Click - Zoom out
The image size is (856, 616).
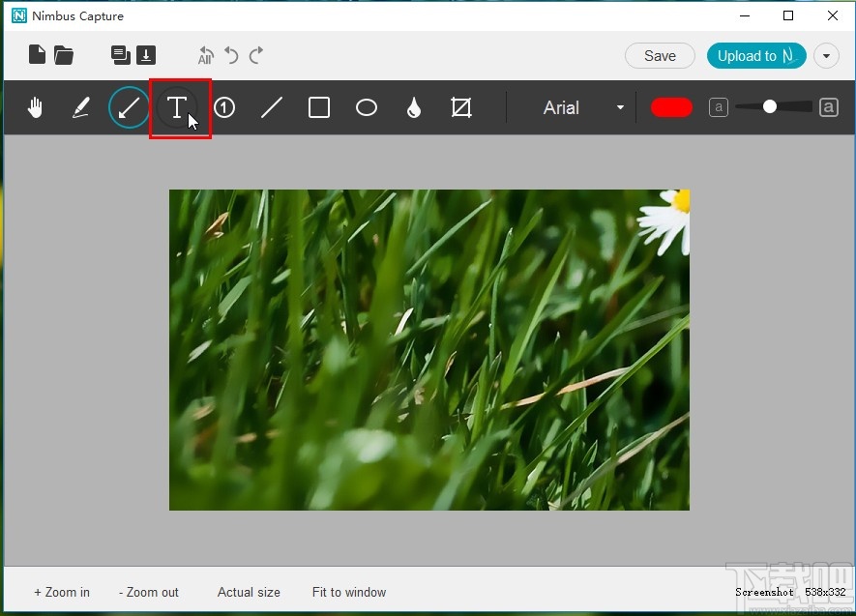tap(149, 592)
